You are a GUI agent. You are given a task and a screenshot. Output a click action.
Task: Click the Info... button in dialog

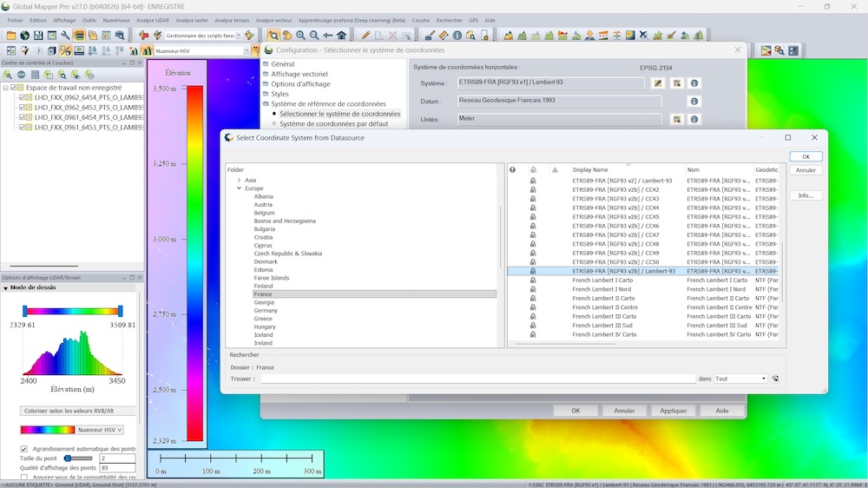click(806, 195)
